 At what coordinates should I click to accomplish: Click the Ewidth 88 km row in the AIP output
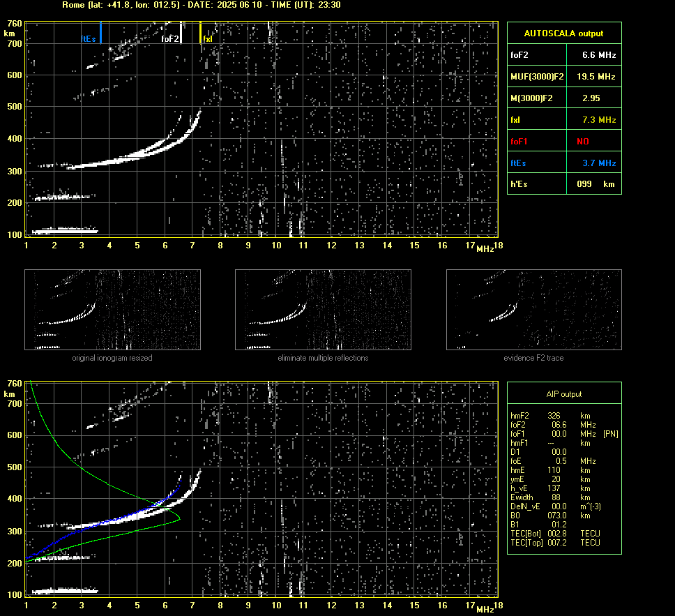550,497
